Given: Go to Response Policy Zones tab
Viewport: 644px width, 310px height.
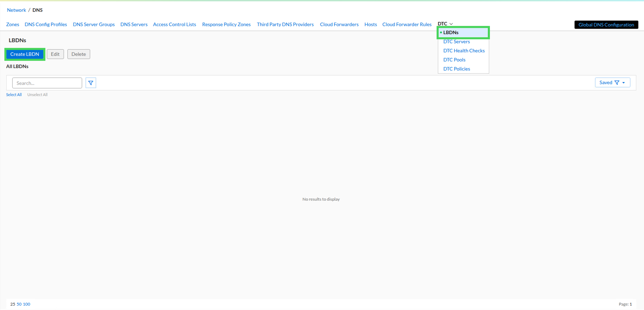Looking at the screenshot, I should (x=226, y=24).
